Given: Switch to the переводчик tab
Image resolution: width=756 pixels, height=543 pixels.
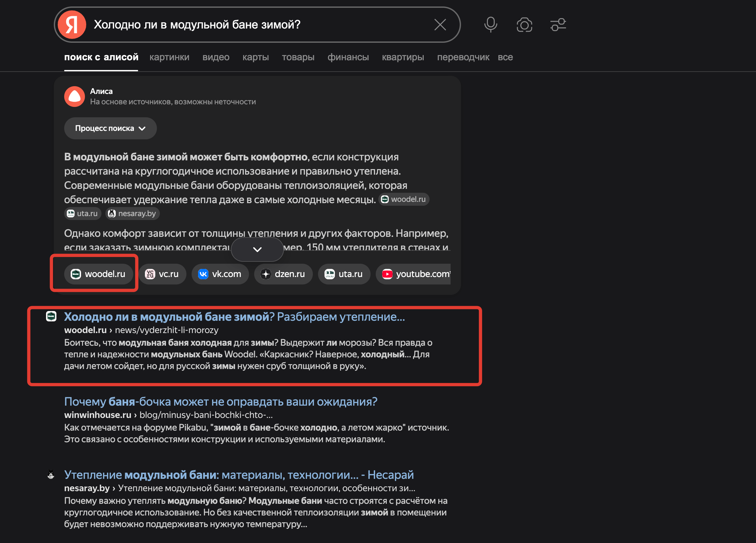Looking at the screenshot, I should click(463, 57).
